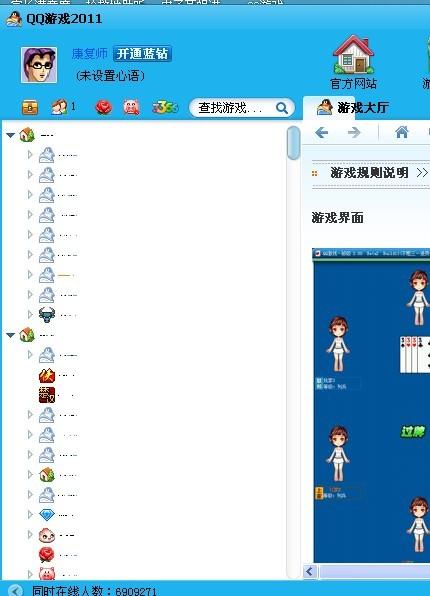Screen dimensions: 430x596
Task: Select the bull icon game in the tree
Action: point(47,315)
